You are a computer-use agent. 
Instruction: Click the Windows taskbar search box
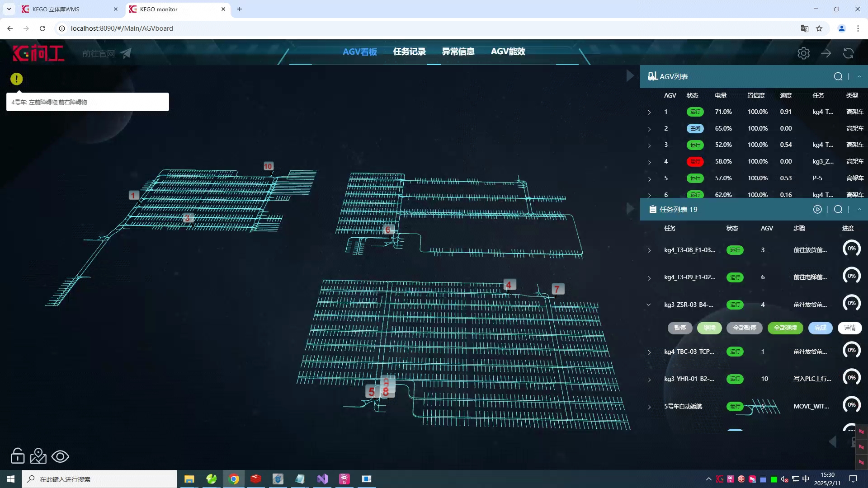pos(99,479)
